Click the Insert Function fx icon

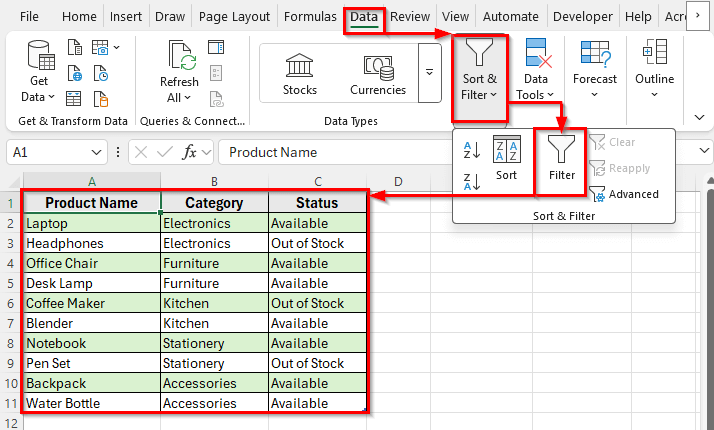[189, 152]
